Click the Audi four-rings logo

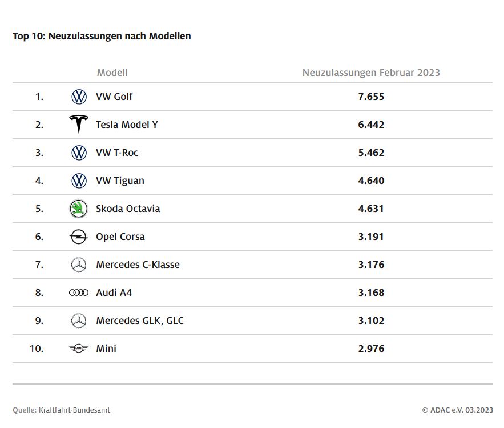(x=79, y=293)
